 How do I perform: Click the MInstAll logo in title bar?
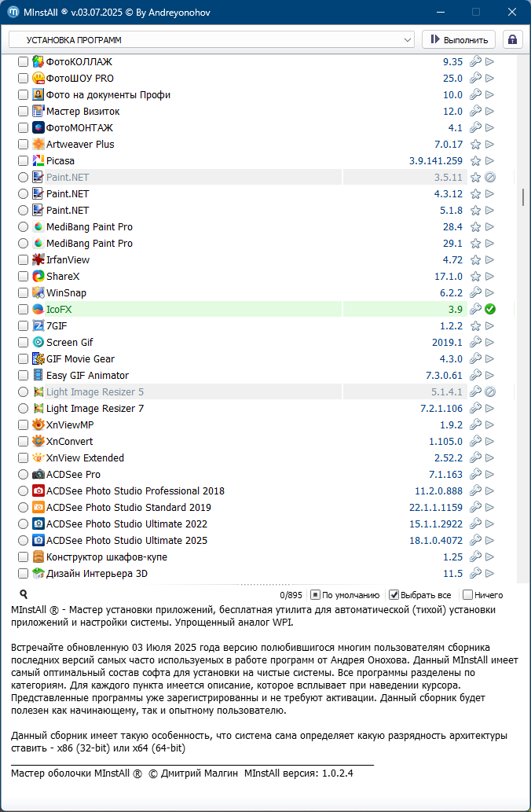[x=13, y=12]
